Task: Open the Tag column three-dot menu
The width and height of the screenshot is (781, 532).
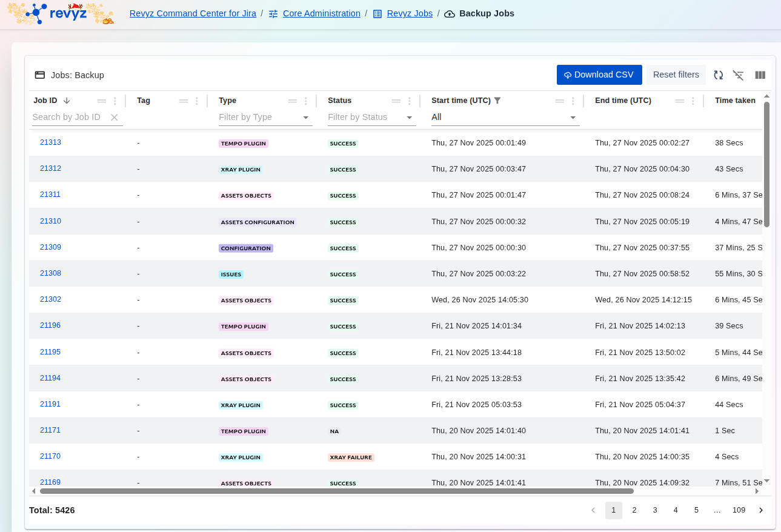Action: 197,101
